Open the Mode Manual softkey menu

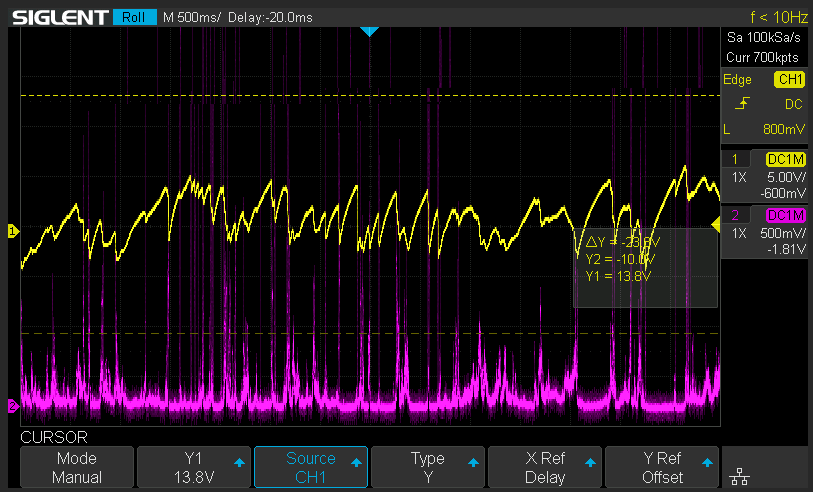tap(77, 467)
